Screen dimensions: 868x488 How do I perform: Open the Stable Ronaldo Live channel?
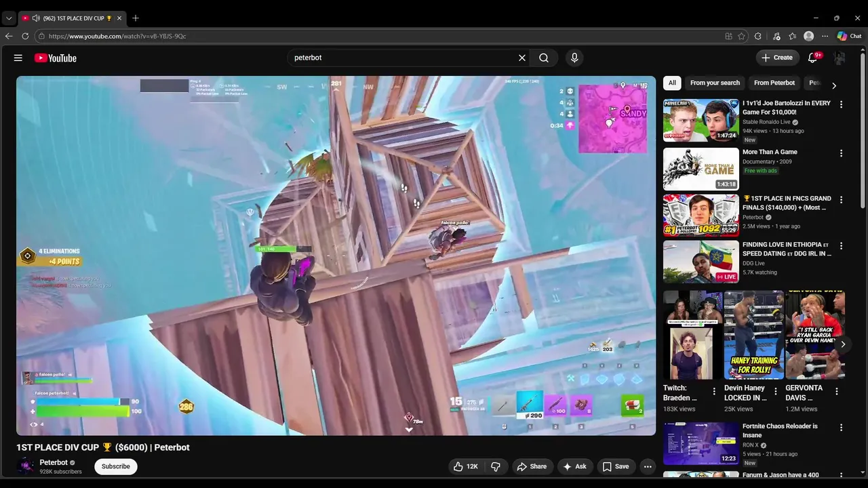coord(768,122)
